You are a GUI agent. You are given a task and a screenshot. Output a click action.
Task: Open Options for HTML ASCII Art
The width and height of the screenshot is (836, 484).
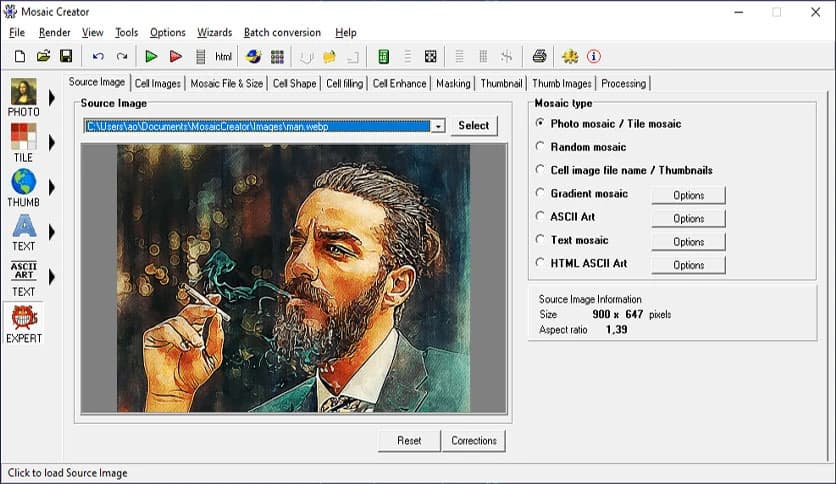(x=688, y=265)
